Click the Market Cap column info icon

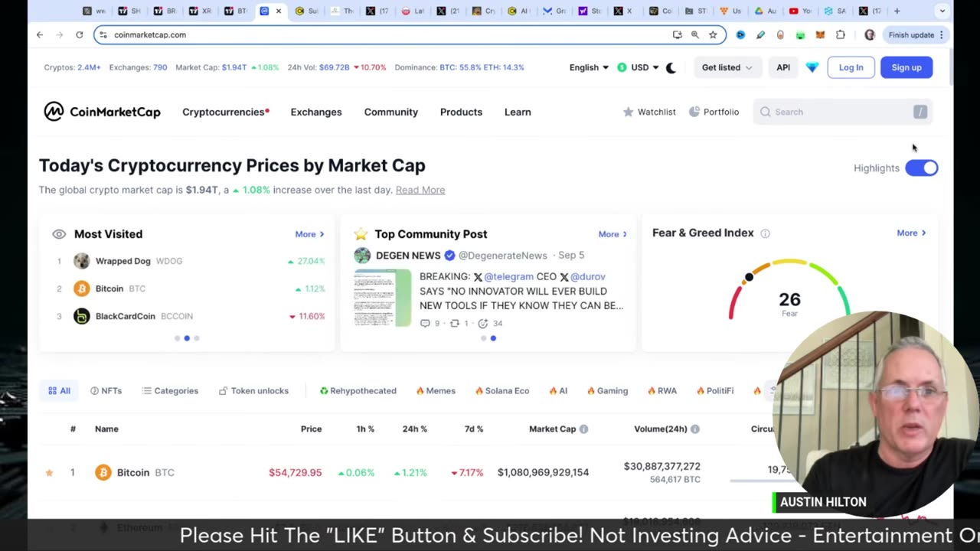click(x=583, y=429)
